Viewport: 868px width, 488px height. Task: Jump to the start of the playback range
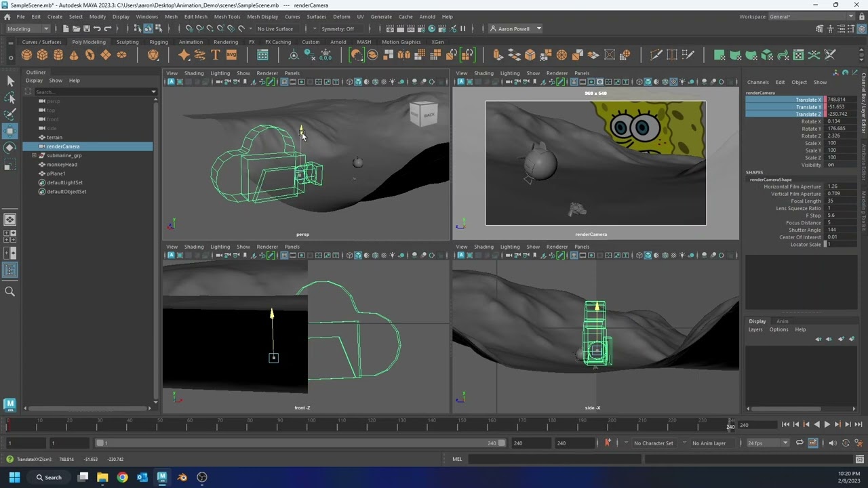pyautogui.click(x=785, y=425)
